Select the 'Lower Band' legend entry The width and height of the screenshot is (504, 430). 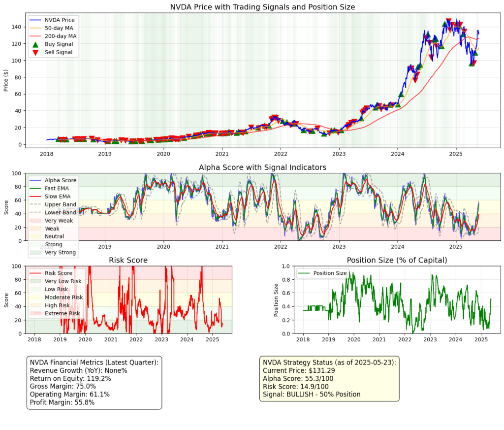click(x=53, y=213)
